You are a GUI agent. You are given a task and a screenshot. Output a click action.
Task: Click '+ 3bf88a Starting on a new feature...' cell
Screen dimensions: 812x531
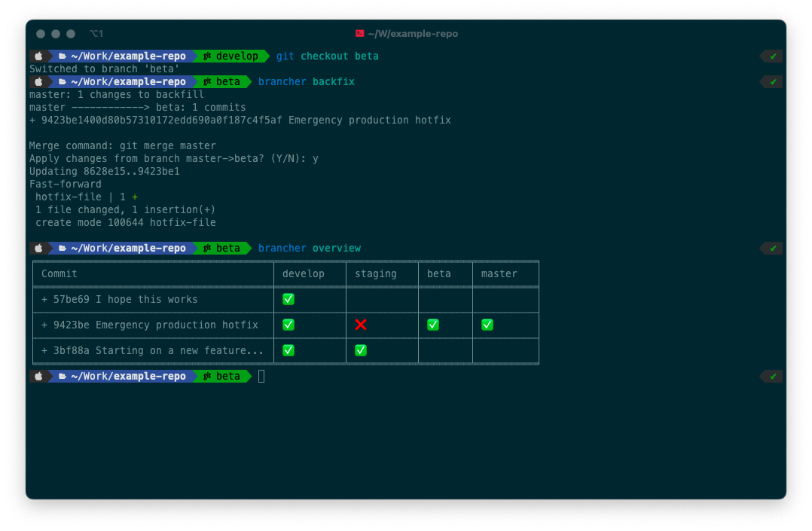(152, 351)
